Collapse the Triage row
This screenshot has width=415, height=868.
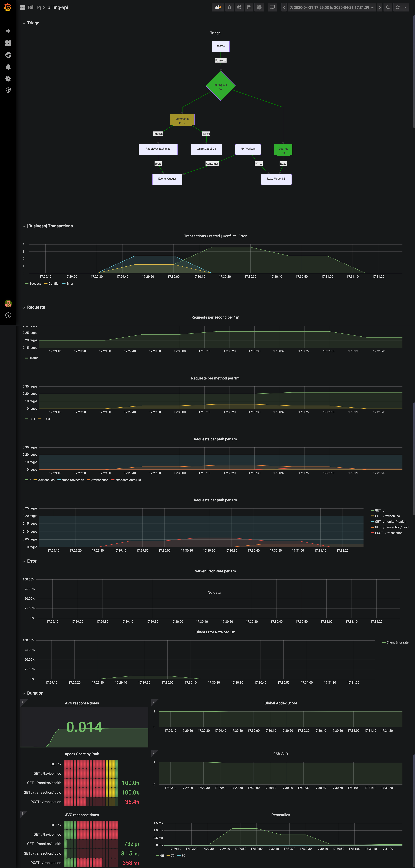pyautogui.click(x=33, y=23)
